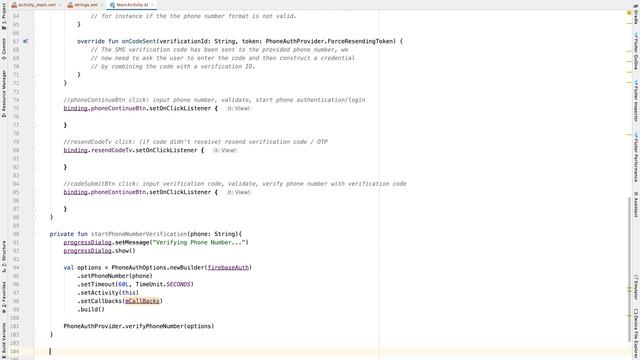Close the activity_main.xml tab
The width and height of the screenshot is (640, 360).
[x=60, y=5]
